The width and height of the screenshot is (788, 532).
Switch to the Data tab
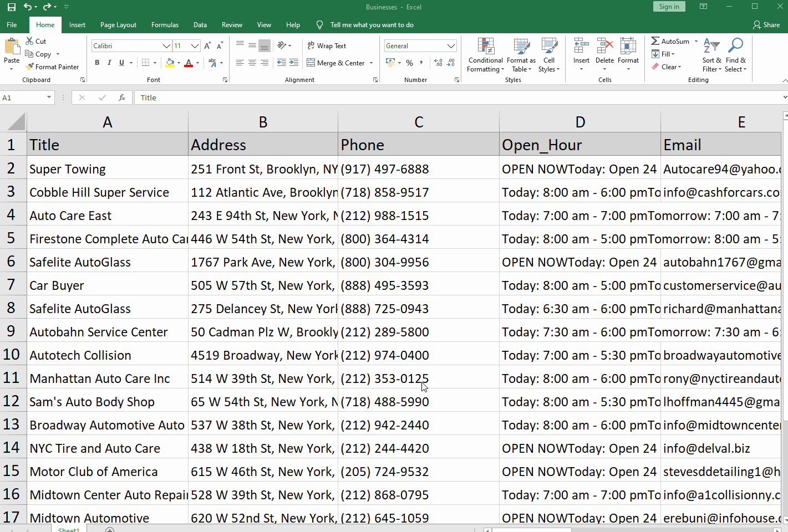(x=200, y=25)
